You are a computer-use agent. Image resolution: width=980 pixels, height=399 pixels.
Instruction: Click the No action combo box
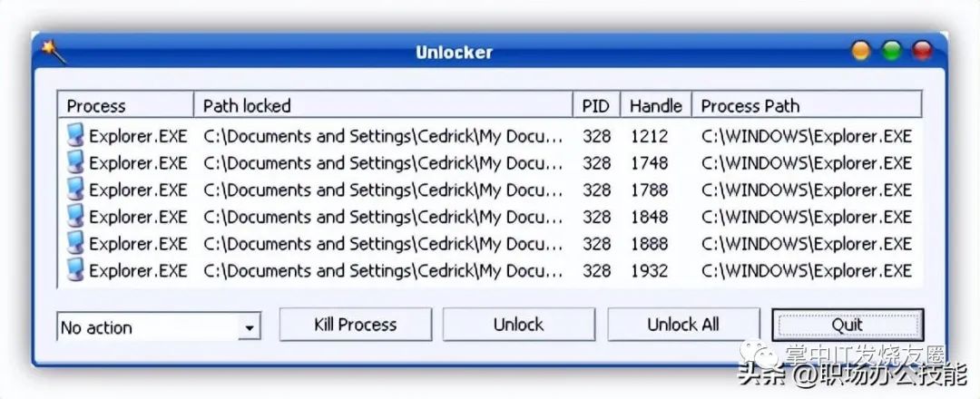pyautogui.click(x=159, y=327)
